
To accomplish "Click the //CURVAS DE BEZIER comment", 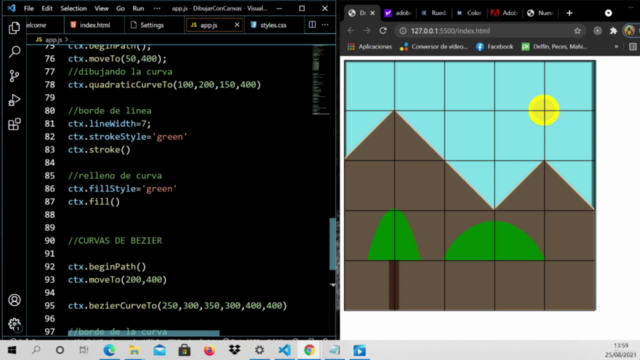I will [115, 241].
